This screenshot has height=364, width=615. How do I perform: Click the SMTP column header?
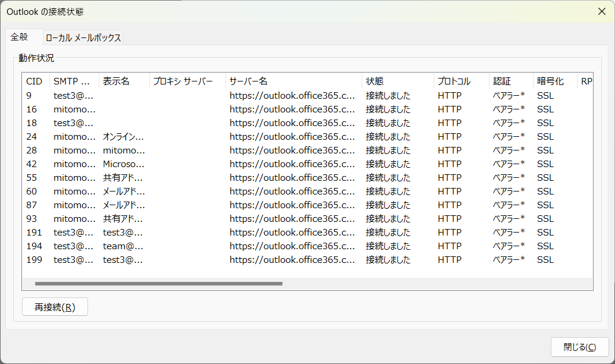click(x=74, y=81)
